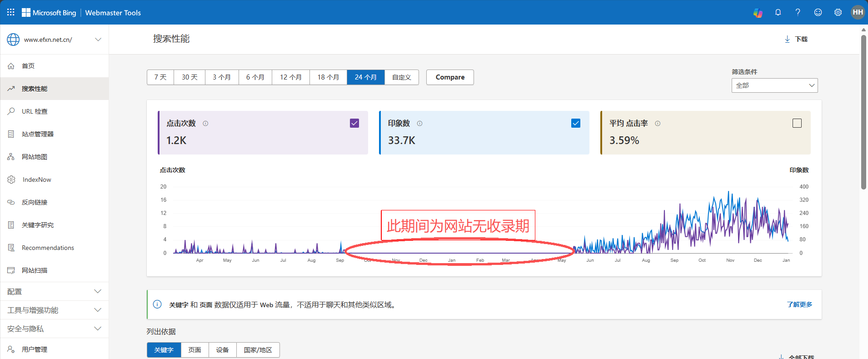The width and height of the screenshot is (868, 359).
Task: Uncheck the 点击次数 checkbox
Action: pyautogui.click(x=354, y=123)
